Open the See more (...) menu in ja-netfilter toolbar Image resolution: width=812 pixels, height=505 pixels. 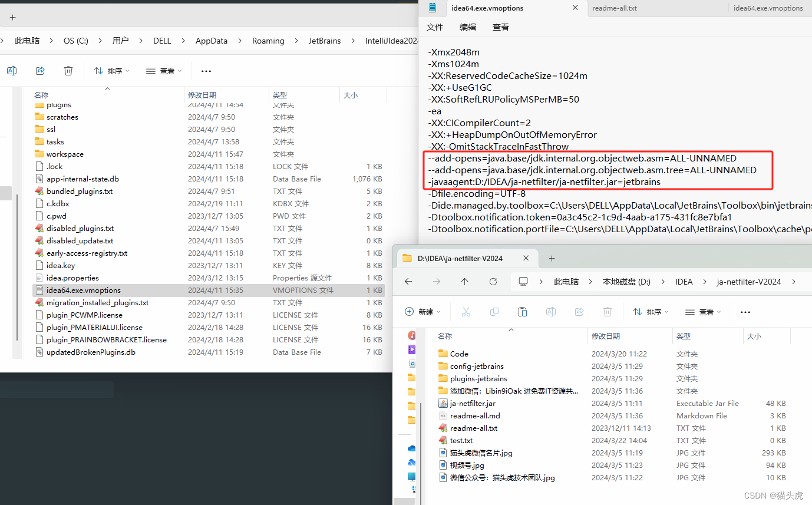[745, 312]
